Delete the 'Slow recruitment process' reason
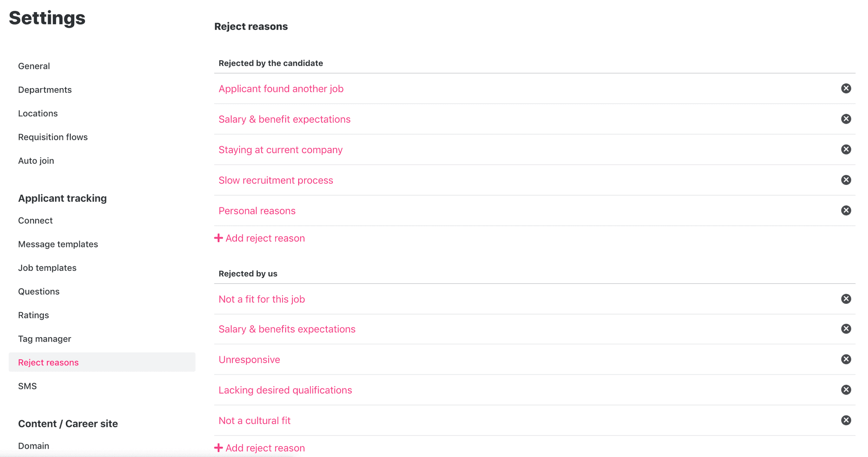868x457 pixels. [846, 180]
